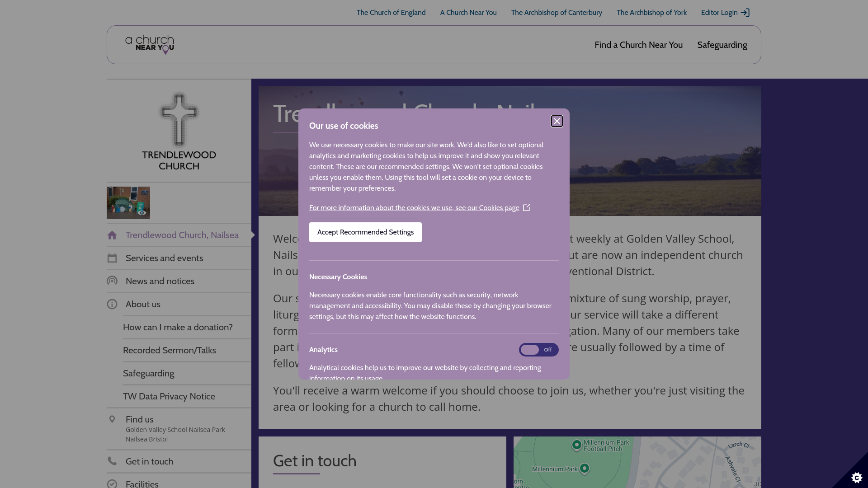
Task: Click Accept Recommended Settings button
Action: coord(365,232)
